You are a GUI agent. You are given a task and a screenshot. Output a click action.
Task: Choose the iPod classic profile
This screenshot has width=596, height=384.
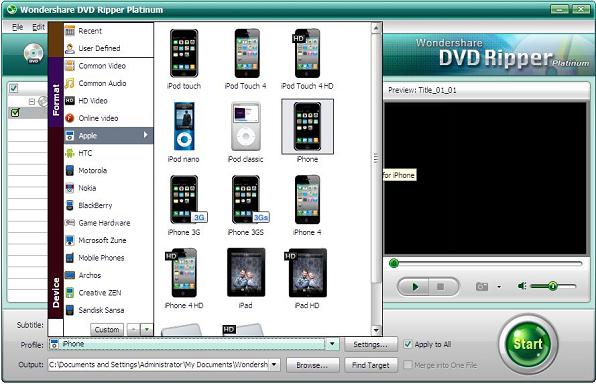tap(246, 126)
